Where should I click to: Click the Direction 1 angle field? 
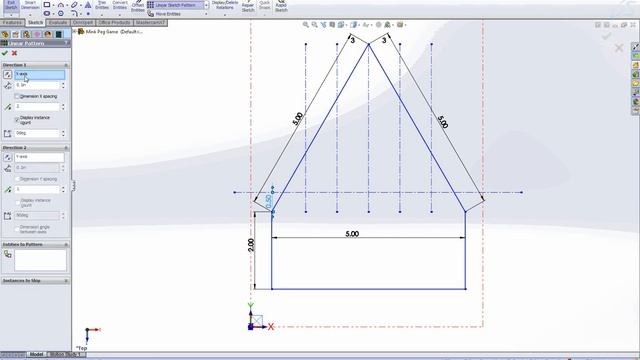pos(37,133)
